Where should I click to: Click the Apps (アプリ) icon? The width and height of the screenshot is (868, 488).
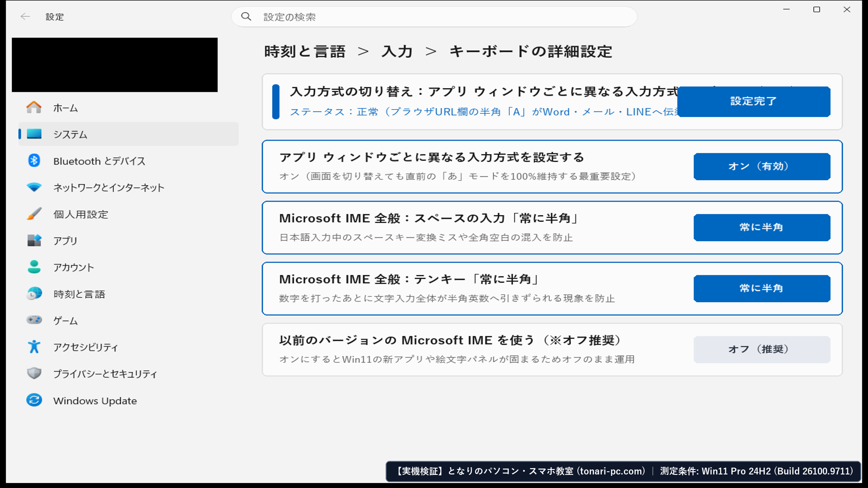pyautogui.click(x=34, y=240)
